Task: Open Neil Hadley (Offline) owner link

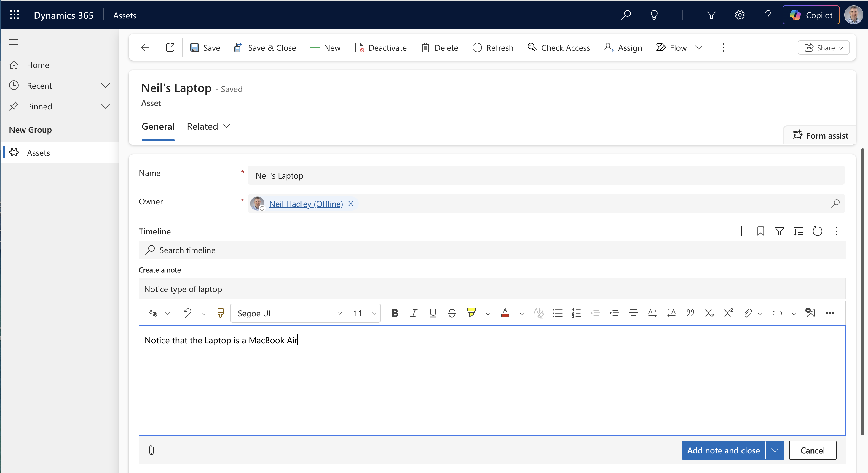Action: tap(306, 204)
